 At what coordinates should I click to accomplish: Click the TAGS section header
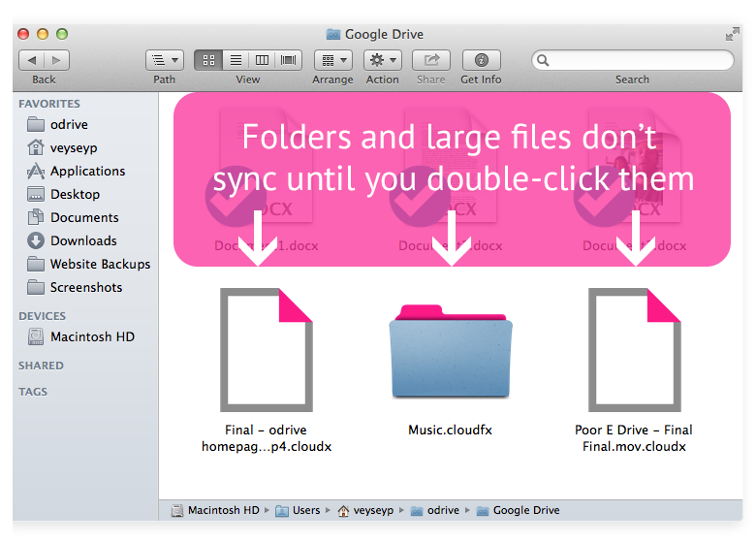(x=33, y=392)
